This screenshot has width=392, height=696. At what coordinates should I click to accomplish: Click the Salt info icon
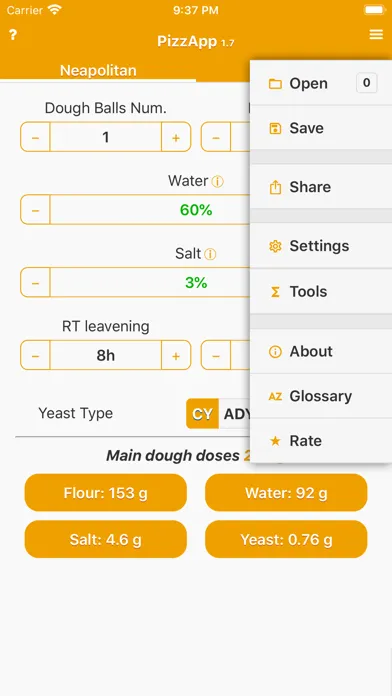pos(210,254)
